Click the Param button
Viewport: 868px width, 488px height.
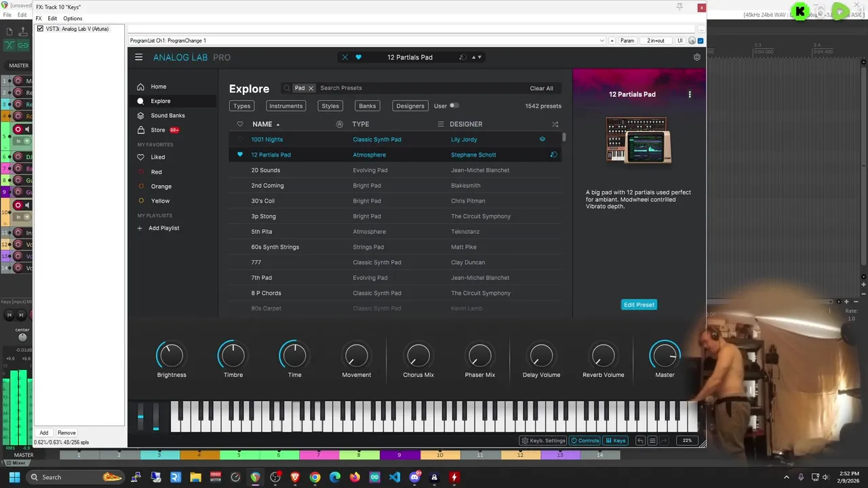tap(627, 41)
